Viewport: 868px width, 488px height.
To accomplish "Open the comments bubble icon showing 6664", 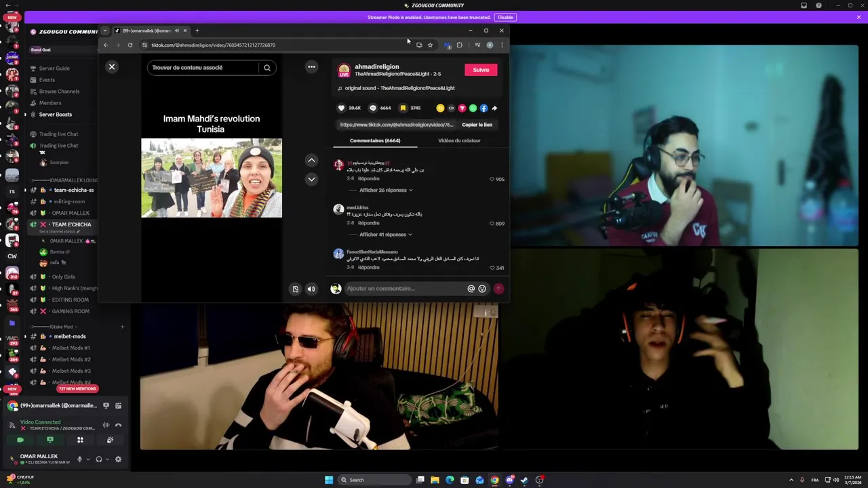I will tap(372, 108).
